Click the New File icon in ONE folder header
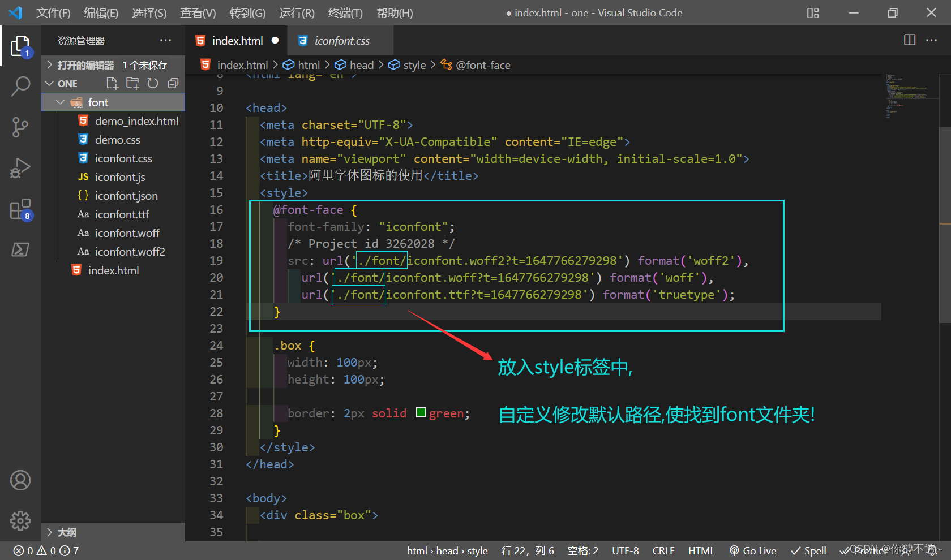 point(112,84)
